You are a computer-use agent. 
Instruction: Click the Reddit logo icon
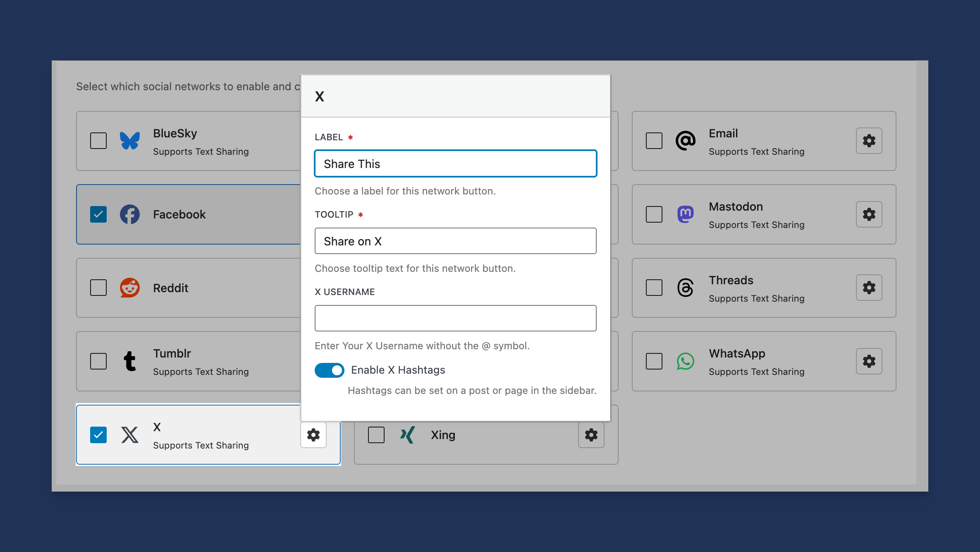tap(130, 288)
